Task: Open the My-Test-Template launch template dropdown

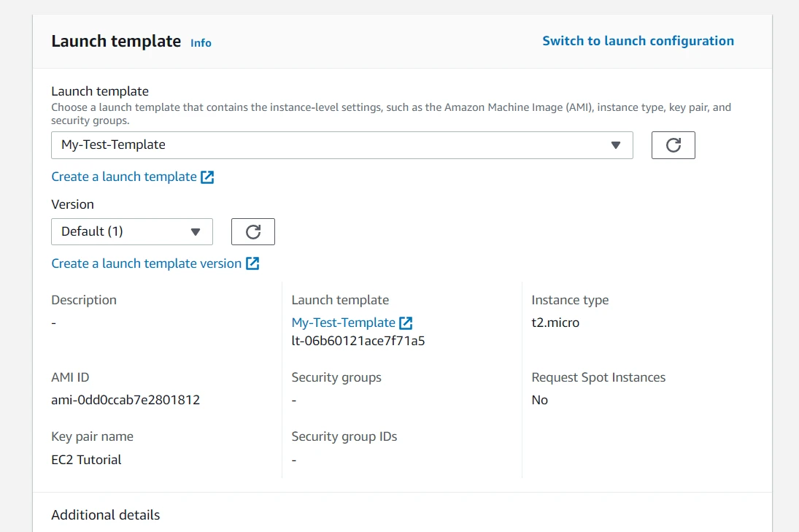Action: click(x=341, y=144)
